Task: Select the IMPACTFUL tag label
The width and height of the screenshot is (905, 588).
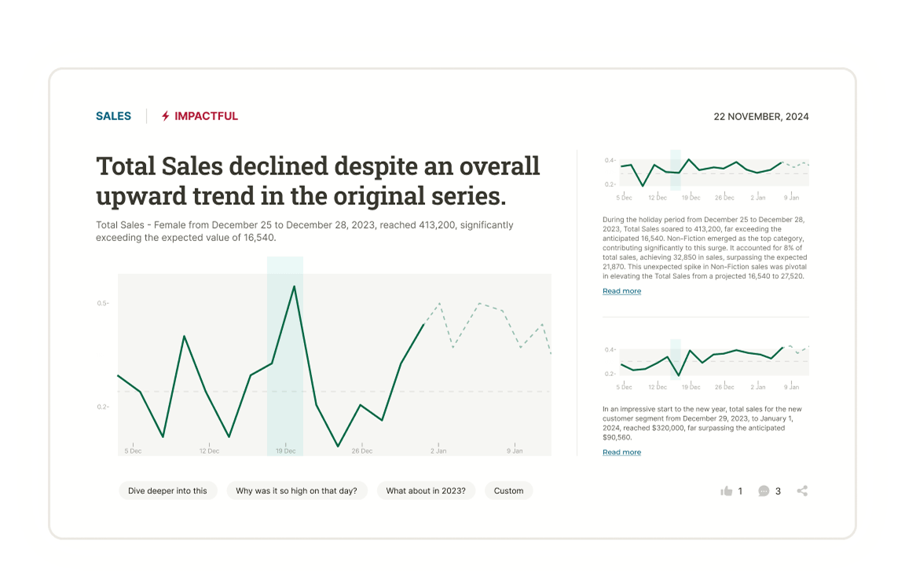Action: (206, 116)
